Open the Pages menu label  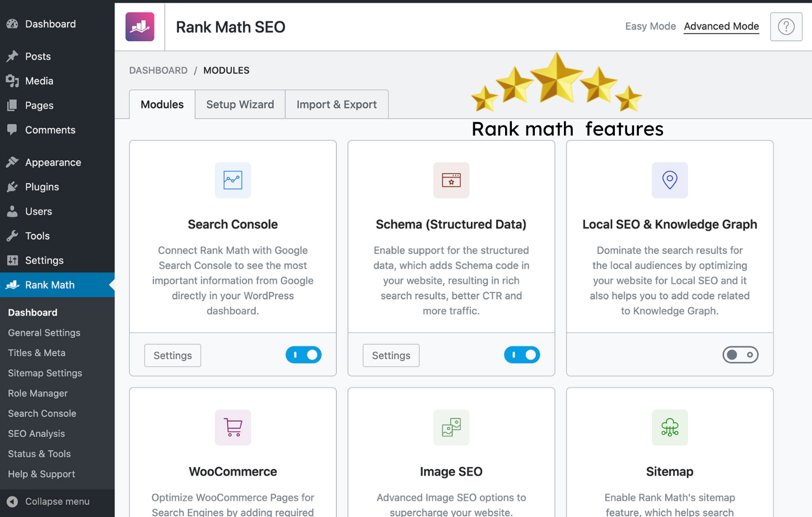[39, 105]
